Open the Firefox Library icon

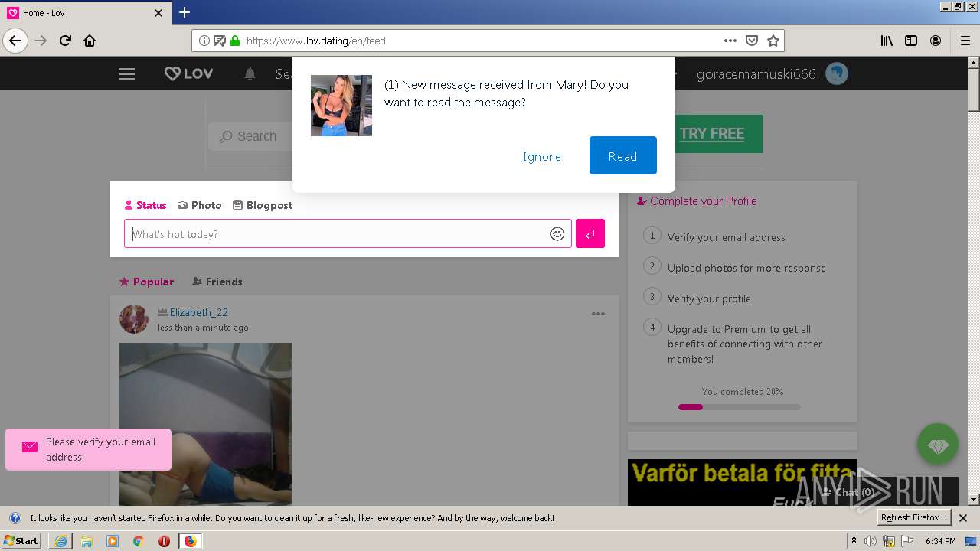click(x=887, y=41)
